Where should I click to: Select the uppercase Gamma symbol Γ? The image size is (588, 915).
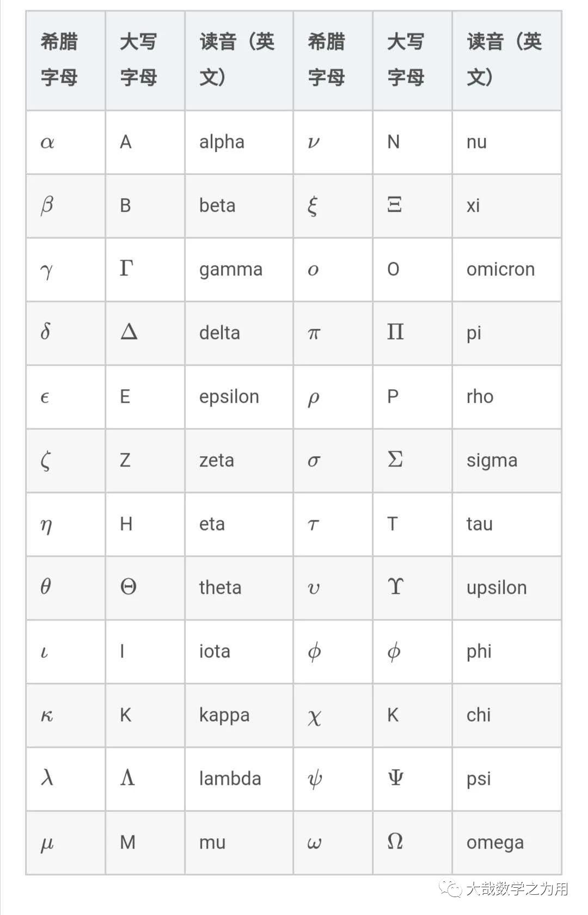pyautogui.click(x=126, y=268)
